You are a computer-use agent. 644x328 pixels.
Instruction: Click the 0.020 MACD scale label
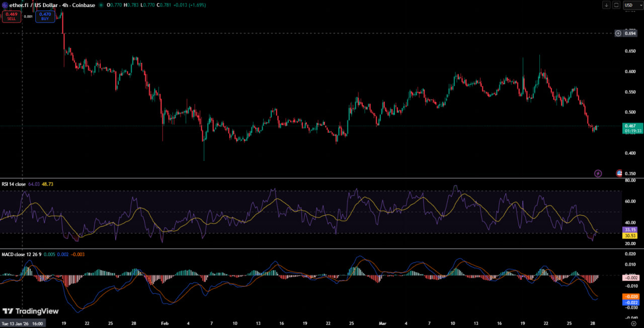pyautogui.click(x=630, y=254)
